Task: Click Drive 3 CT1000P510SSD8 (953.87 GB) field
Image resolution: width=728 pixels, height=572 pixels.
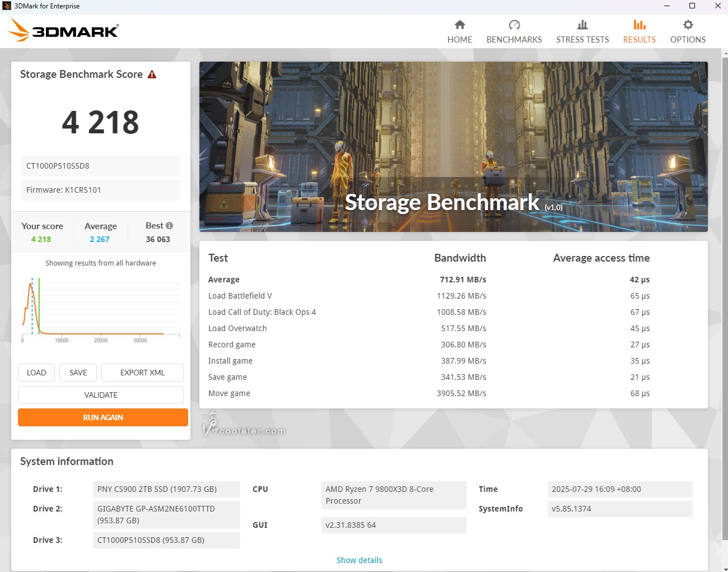Action: click(166, 540)
